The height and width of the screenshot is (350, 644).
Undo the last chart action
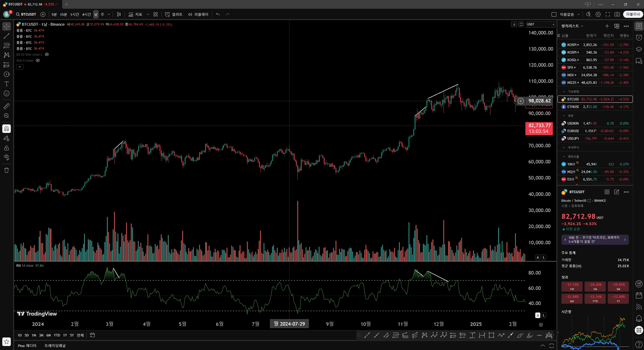[x=218, y=14]
